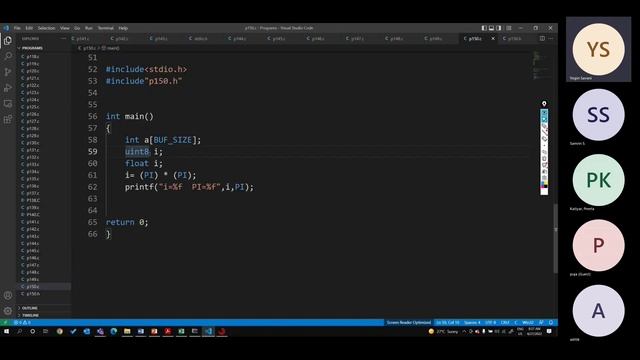640x360 pixels.
Task: Open the Search view in activity bar
Action: click(x=8, y=56)
